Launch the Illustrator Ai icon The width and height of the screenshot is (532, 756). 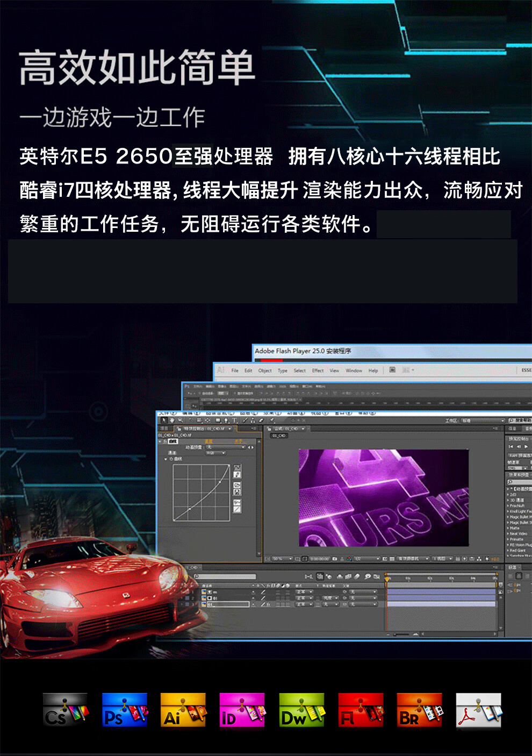[x=183, y=710]
